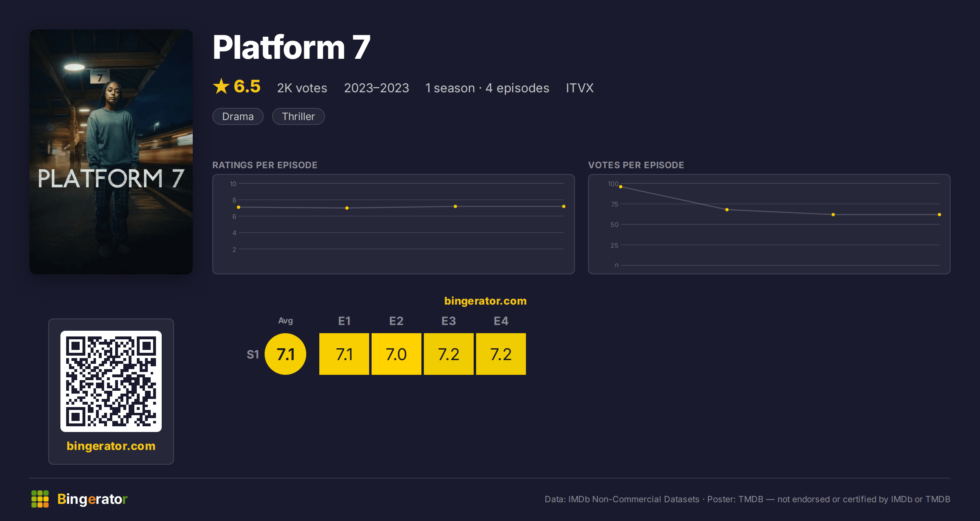The image size is (980, 521).
Task: Click the yellow star rating icon
Action: [221, 86]
